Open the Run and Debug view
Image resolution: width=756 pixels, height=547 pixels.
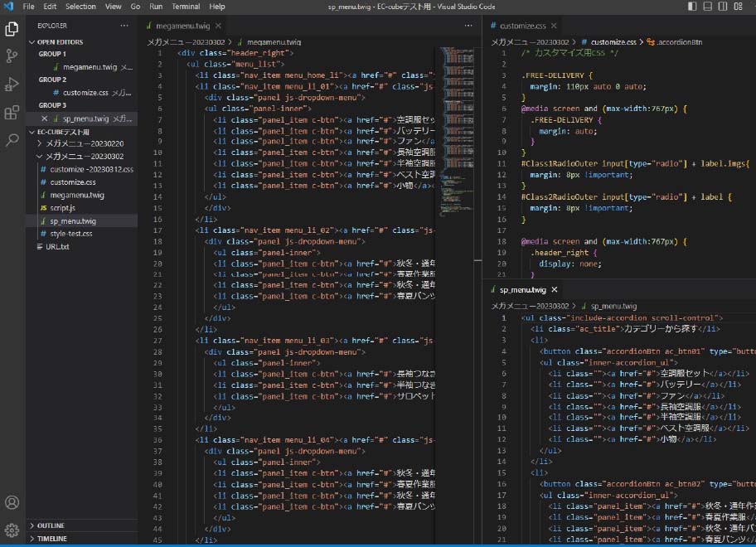[12, 84]
